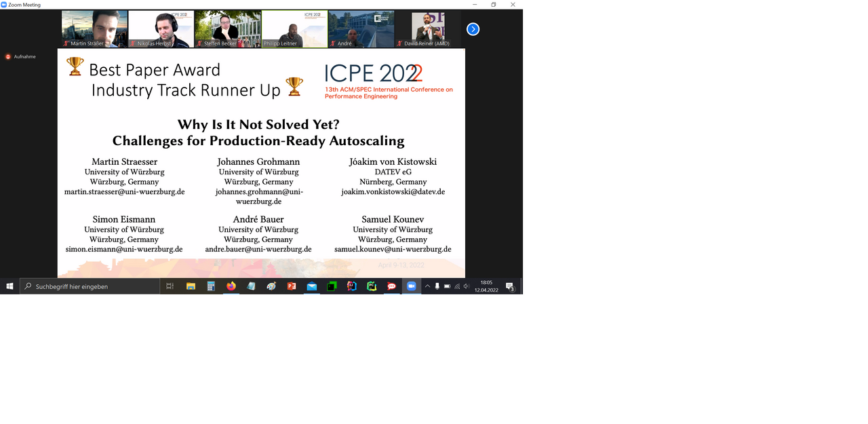Click the Suchbegriff hier eingeben search box
The height and width of the screenshot is (424, 868).
tap(90, 286)
